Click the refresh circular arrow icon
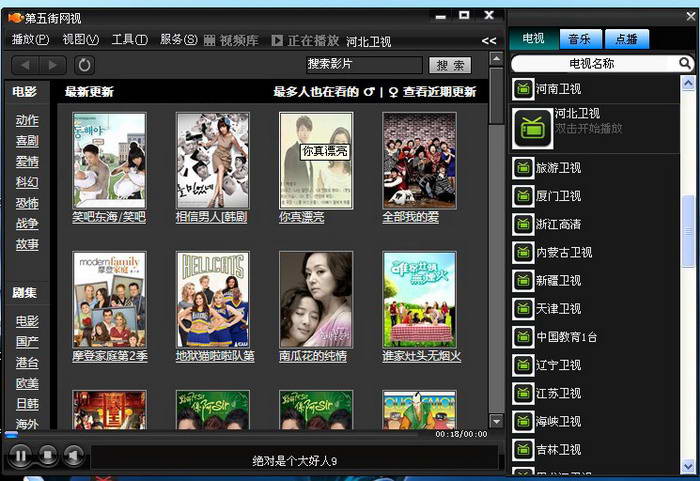This screenshot has height=481, width=700. click(x=84, y=65)
